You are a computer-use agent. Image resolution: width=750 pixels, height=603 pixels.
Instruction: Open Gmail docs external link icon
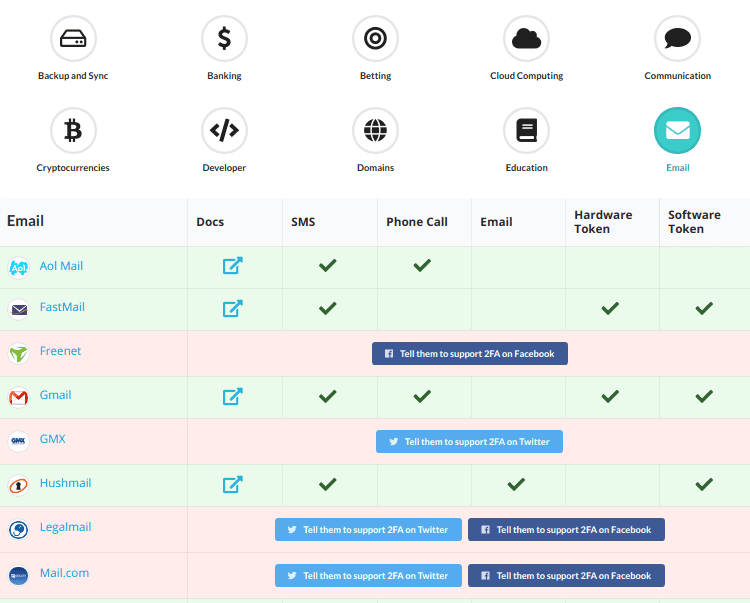[233, 396]
